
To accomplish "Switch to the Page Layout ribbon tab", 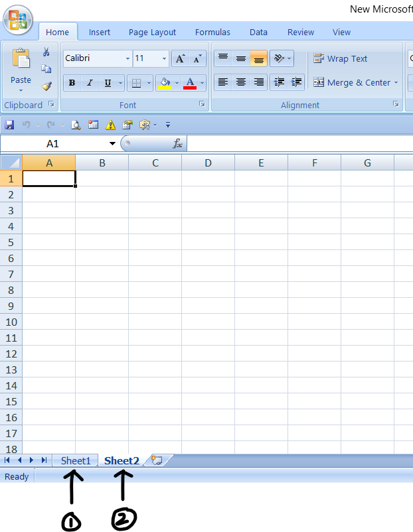I will coord(152,32).
